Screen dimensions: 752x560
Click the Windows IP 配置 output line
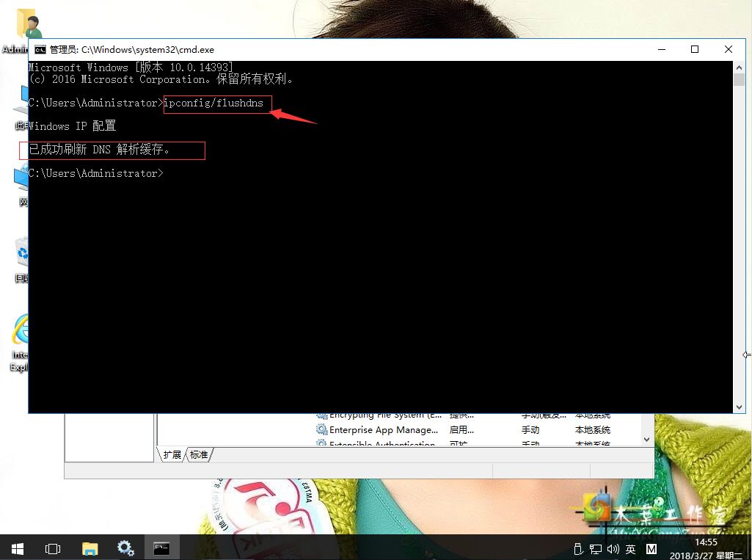(x=72, y=126)
